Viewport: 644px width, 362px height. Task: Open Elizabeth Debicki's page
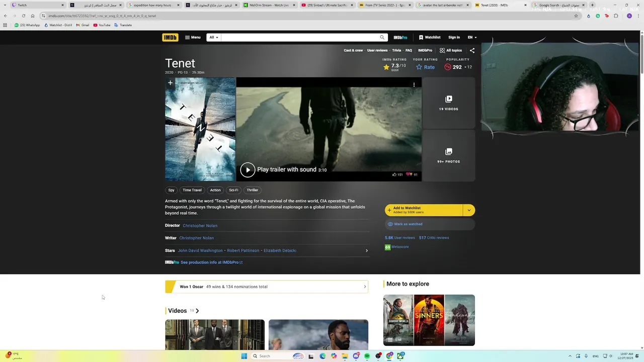point(280,250)
